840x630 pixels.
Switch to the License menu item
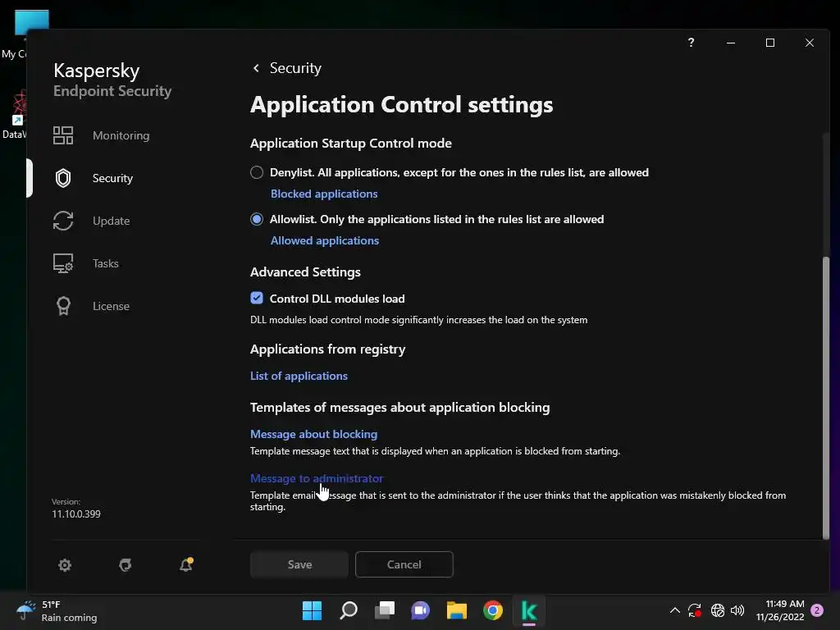pyautogui.click(x=111, y=306)
